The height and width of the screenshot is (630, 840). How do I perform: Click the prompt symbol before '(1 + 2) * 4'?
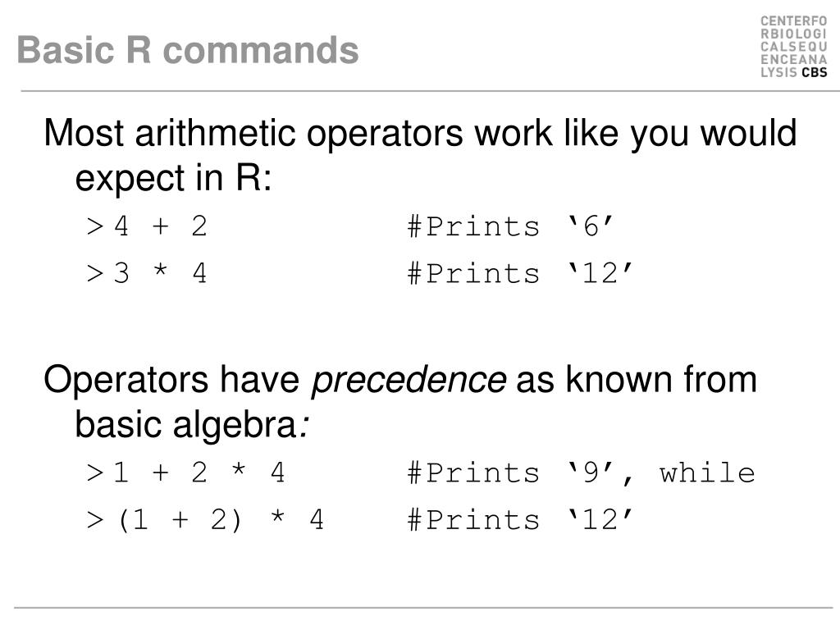pyautogui.click(x=94, y=520)
